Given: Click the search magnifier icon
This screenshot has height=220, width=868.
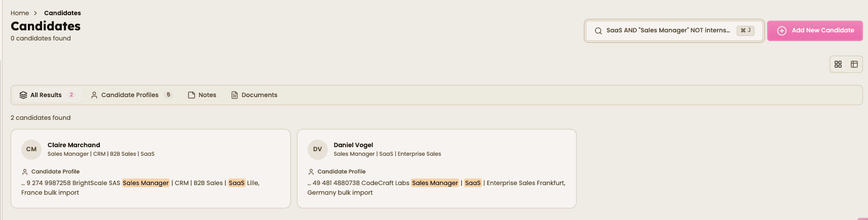Looking at the screenshot, I should click(x=598, y=31).
